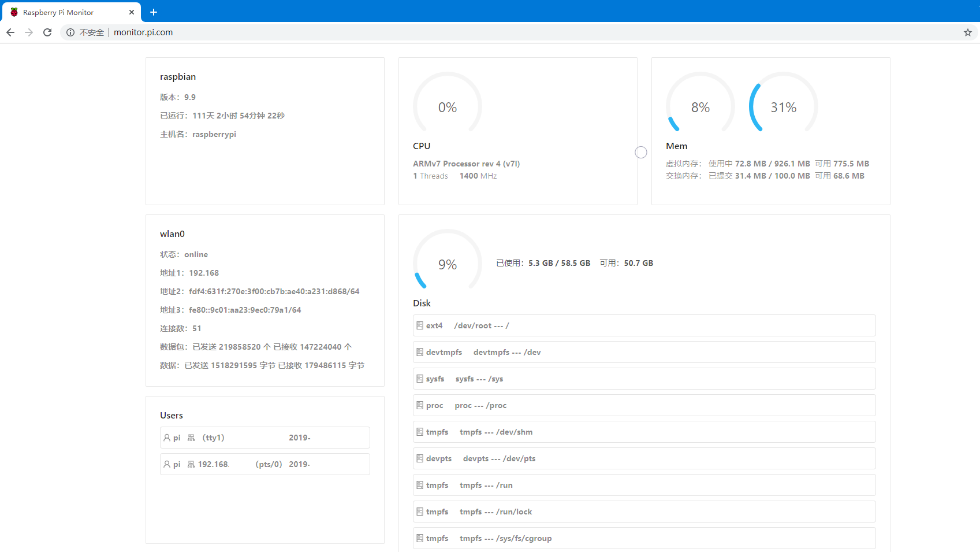980x552 pixels.
Task: Click the browser back arrow
Action: (10, 32)
